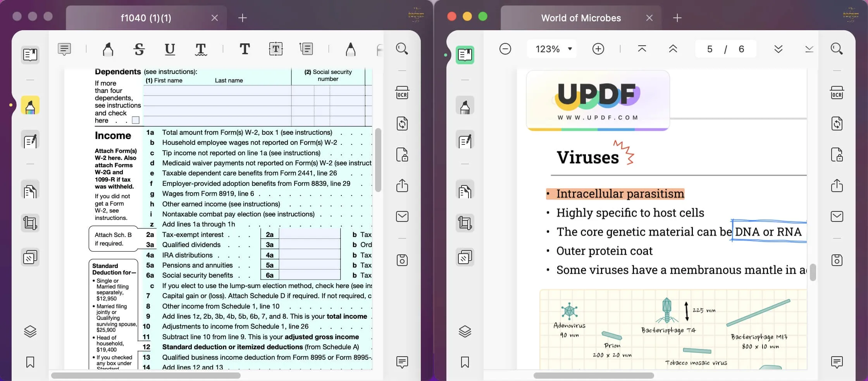The width and height of the screenshot is (868, 381).
Task: Zoom out in World of Microbes window
Action: (x=505, y=49)
